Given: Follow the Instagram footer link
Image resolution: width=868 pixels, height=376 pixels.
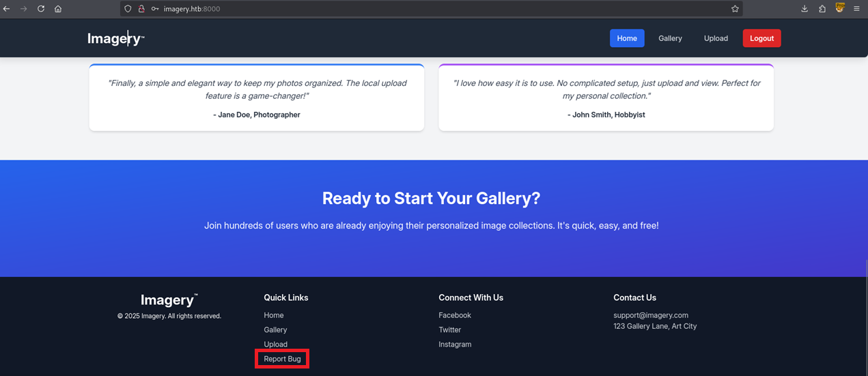Looking at the screenshot, I should (x=455, y=345).
